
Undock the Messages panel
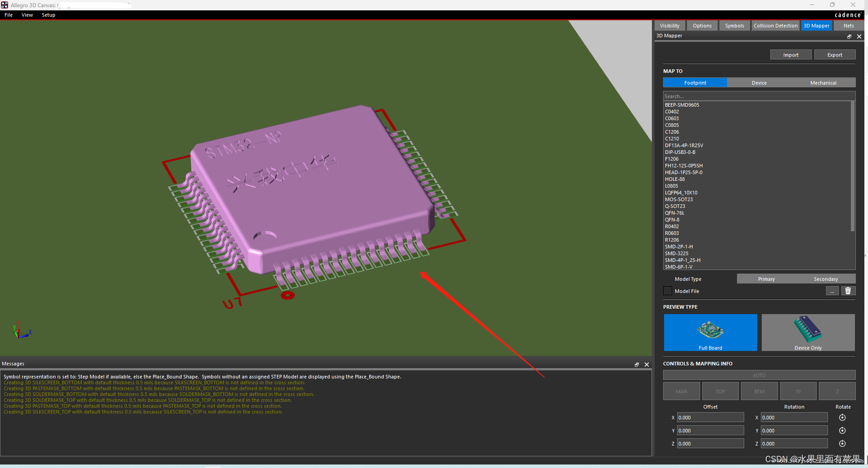637,364
